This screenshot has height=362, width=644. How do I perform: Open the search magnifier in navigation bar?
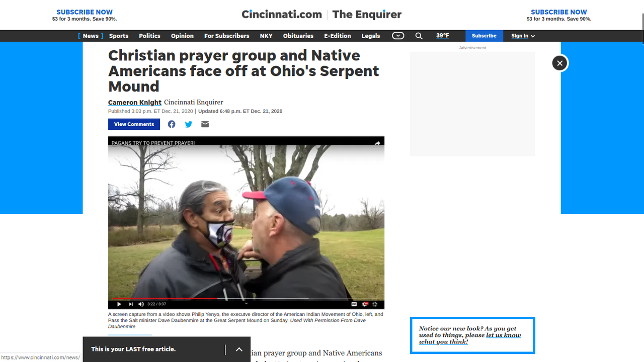(419, 36)
